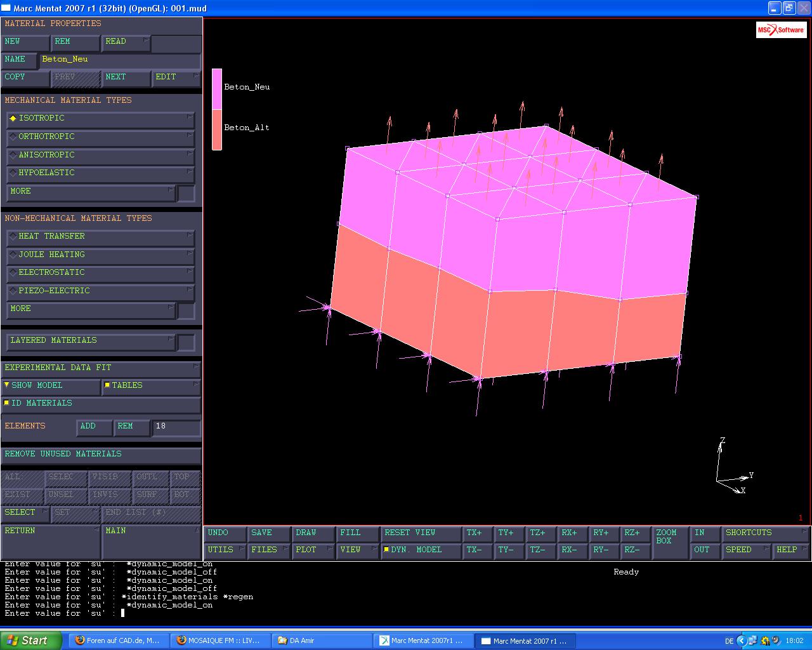Toggle DYN. MODEL mode
The height and width of the screenshot is (650, 812).
pos(421,550)
